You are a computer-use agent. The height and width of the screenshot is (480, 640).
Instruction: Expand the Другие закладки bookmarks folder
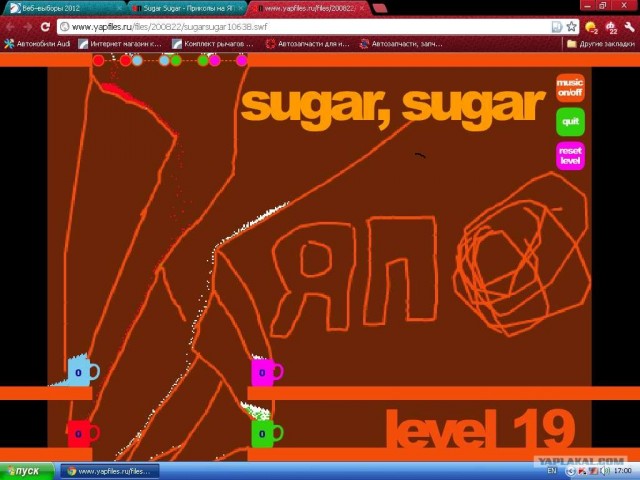[601, 44]
